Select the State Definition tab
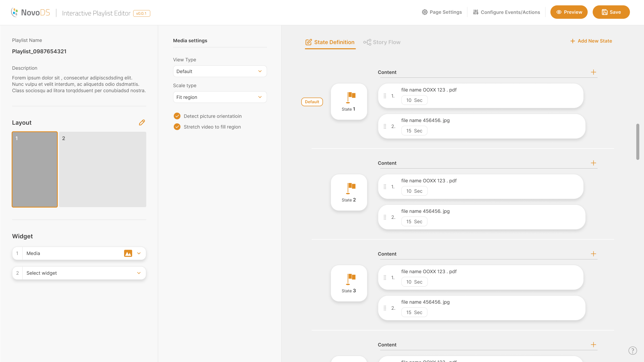 click(x=330, y=42)
